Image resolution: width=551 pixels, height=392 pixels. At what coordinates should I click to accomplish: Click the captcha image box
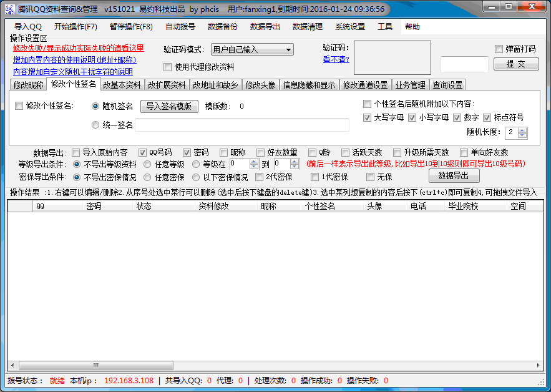pyautogui.click(x=392, y=58)
